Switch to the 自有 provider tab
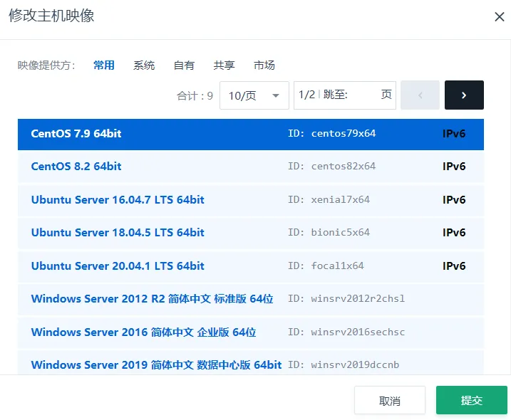511x420 pixels. [x=184, y=65]
